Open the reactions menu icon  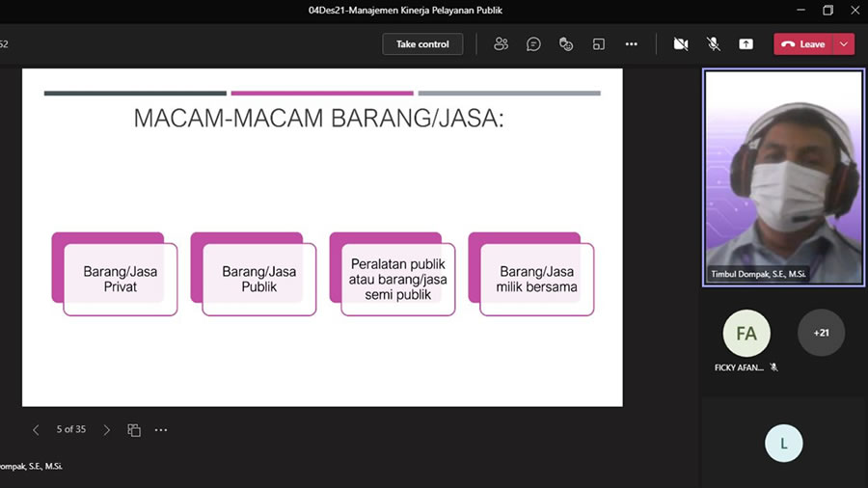point(566,44)
